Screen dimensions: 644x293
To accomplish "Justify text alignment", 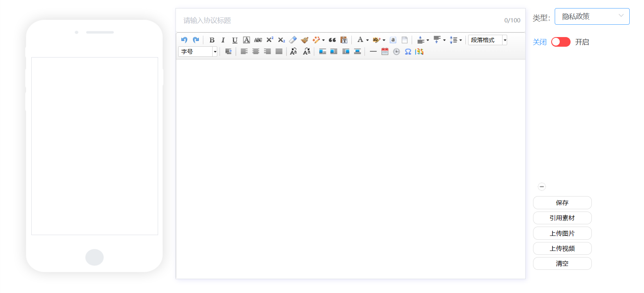I will point(279,51).
